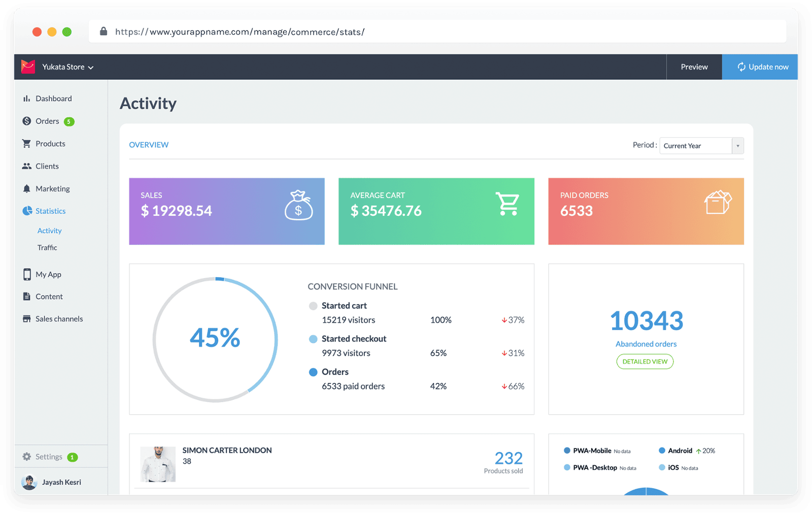Open Marketing via the bell icon

[x=26, y=188]
